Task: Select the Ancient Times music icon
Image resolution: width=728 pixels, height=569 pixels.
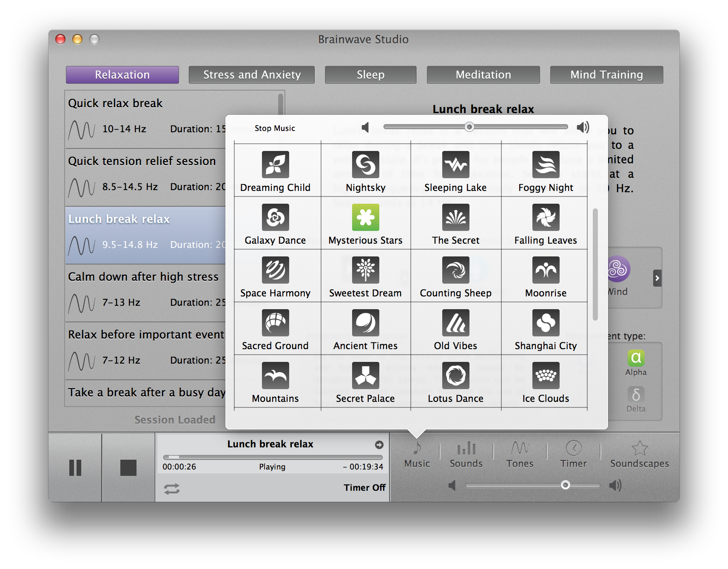Action: pyautogui.click(x=365, y=323)
